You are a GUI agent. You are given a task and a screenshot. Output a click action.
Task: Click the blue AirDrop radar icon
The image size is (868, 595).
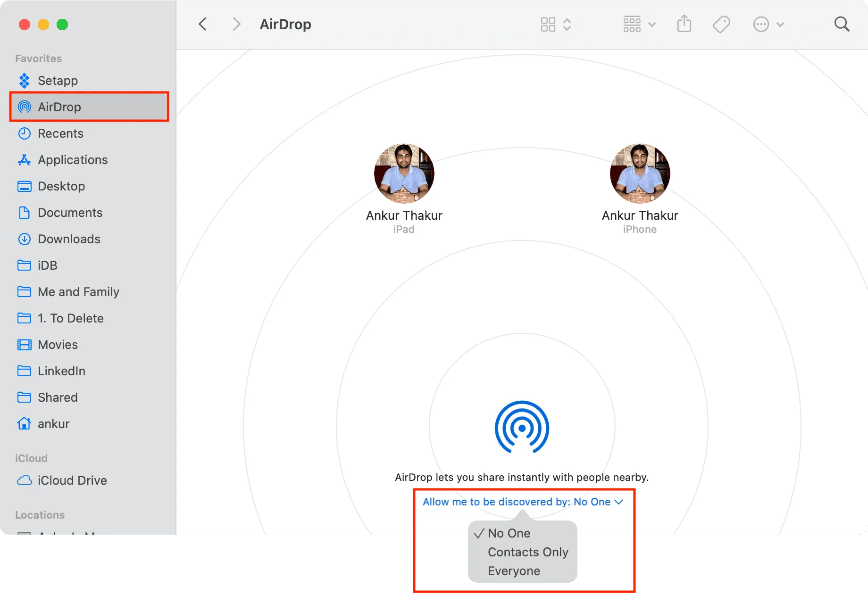click(522, 427)
